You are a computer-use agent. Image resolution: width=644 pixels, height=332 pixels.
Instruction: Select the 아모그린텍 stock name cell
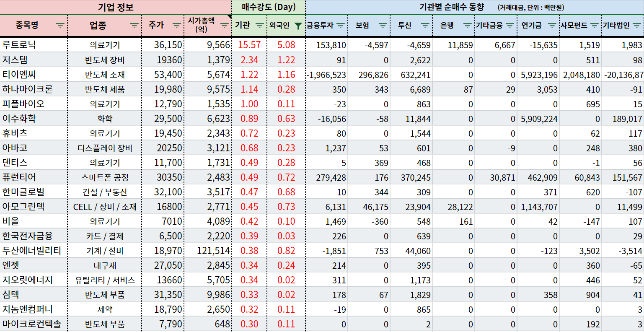pyautogui.click(x=34, y=206)
